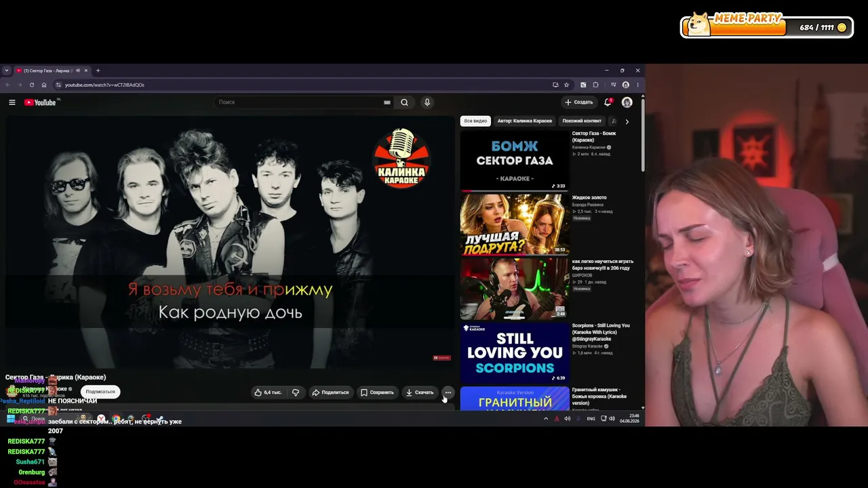Open the browser home page

pyautogui.click(x=44, y=85)
